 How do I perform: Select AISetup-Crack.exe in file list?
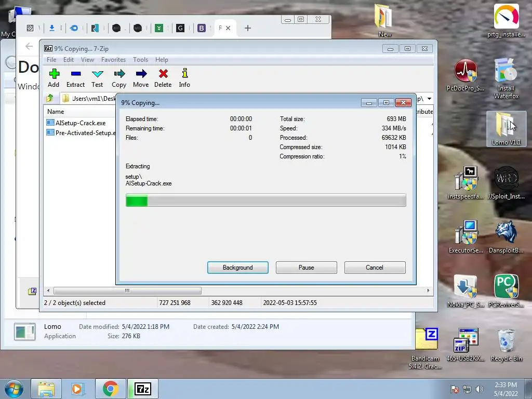point(76,123)
